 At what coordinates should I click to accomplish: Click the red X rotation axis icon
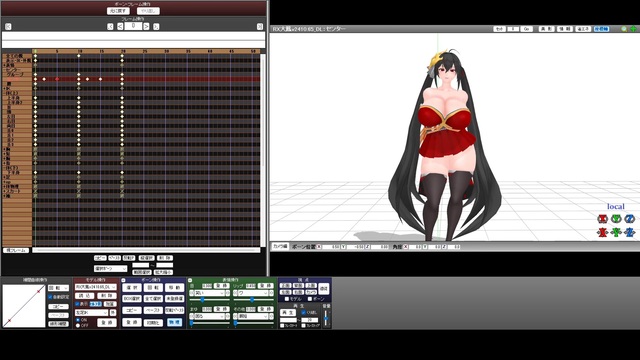pyautogui.click(x=602, y=219)
